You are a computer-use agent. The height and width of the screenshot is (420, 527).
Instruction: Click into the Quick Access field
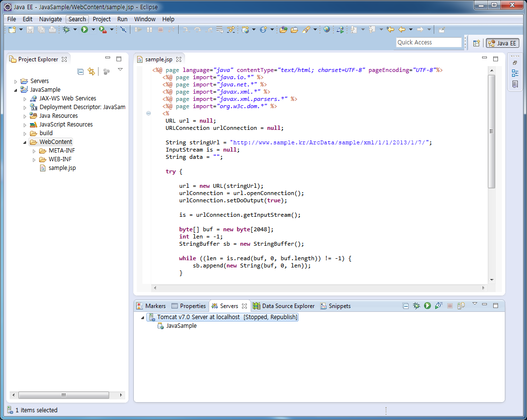pyautogui.click(x=428, y=42)
